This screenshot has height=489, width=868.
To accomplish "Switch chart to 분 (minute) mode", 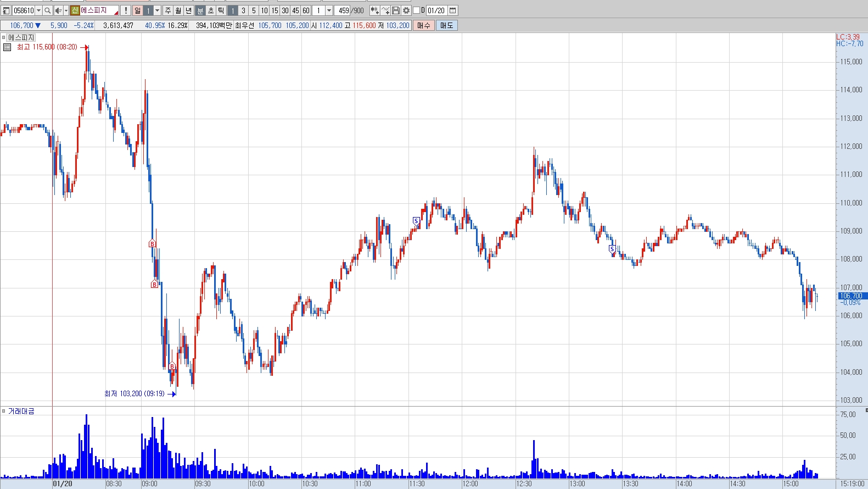I will [200, 10].
